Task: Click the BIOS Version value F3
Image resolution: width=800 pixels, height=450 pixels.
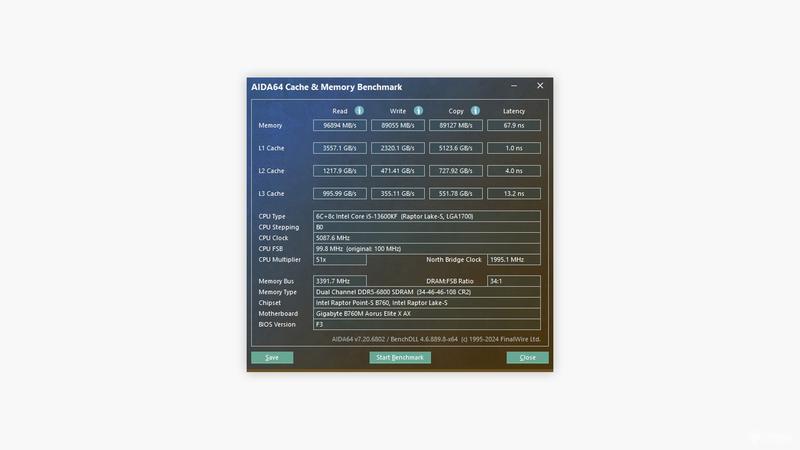Action: [x=427, y=324]
